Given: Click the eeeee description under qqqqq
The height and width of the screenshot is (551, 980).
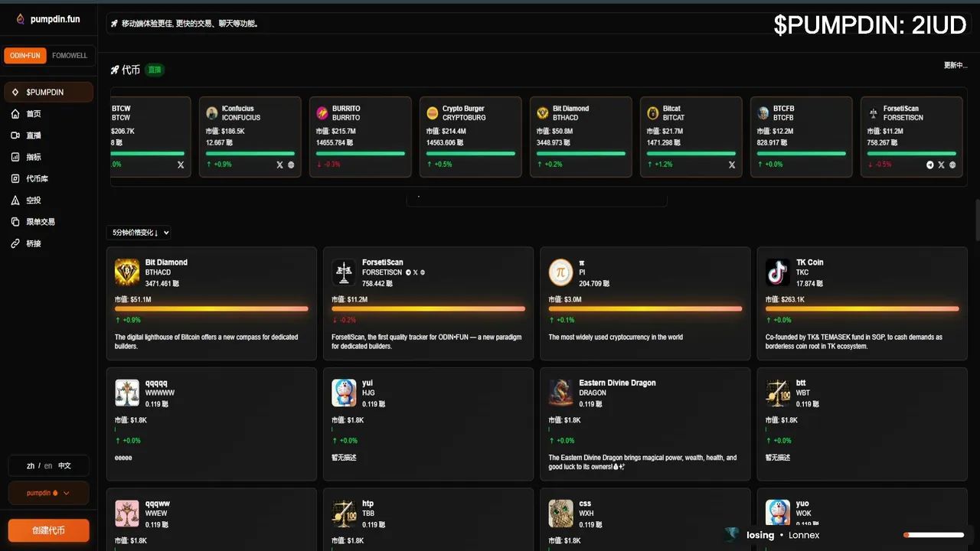Looking at the screenshot, I should coord(123,458).
